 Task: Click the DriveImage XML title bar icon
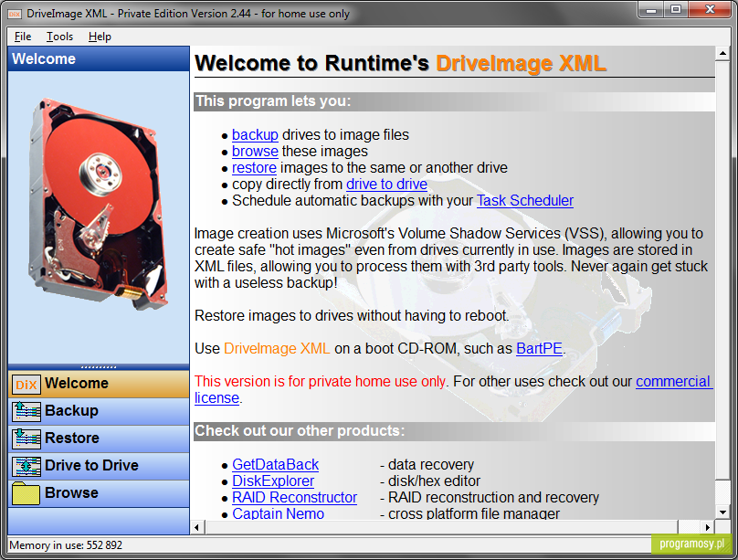(x=15, y=14)
